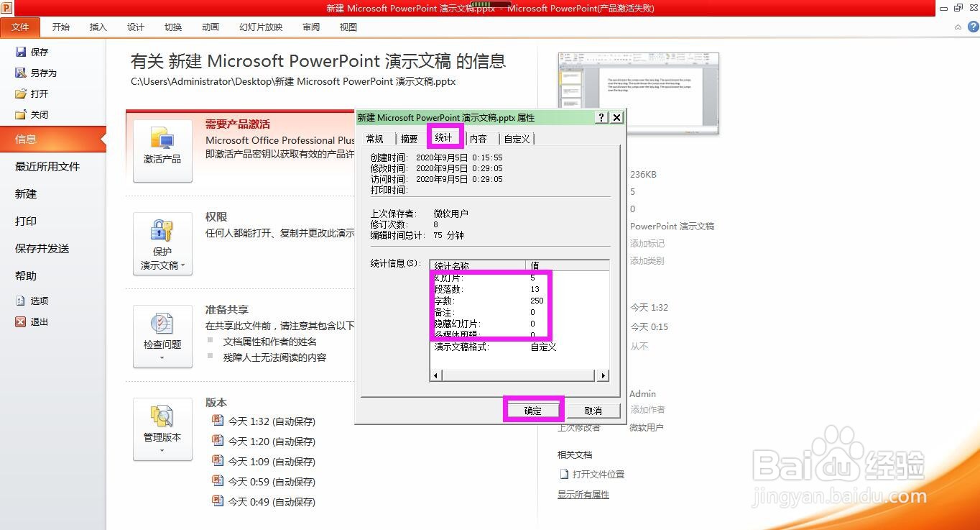
Task: Open autosave version 今天 1:20
Action: [x=264, y=442]
